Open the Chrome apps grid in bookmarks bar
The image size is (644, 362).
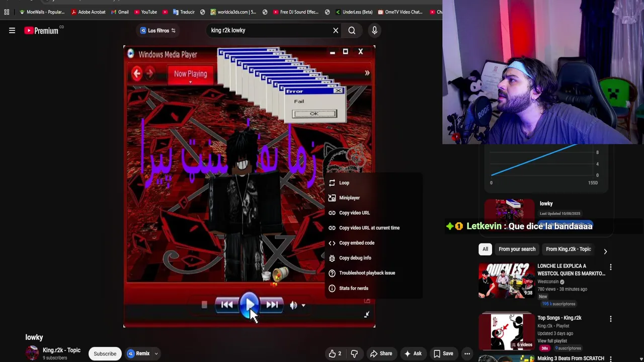point(7,12)
